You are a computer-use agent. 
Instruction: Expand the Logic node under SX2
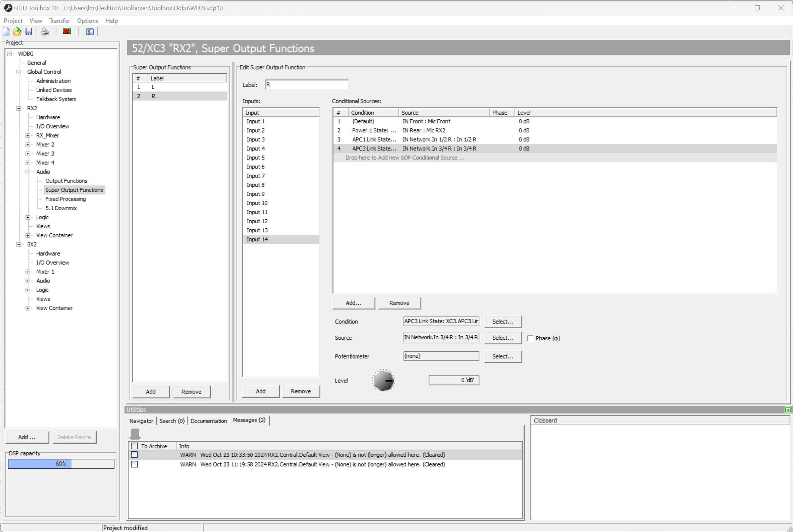click(x=28, y=290)
